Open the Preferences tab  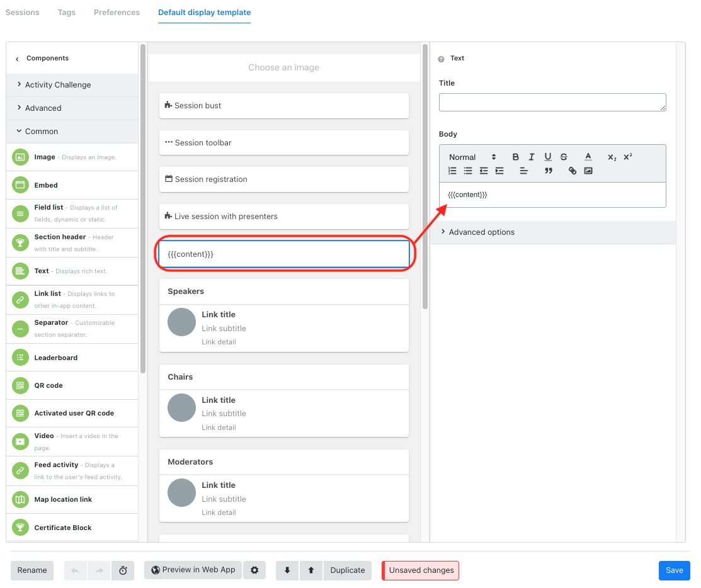(117, 13)
